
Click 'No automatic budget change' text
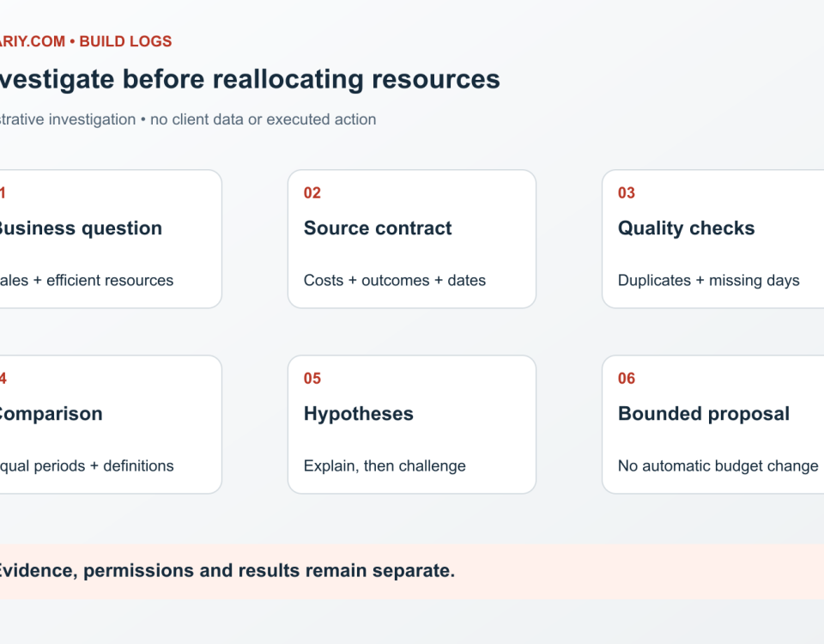tap(718, 465)
